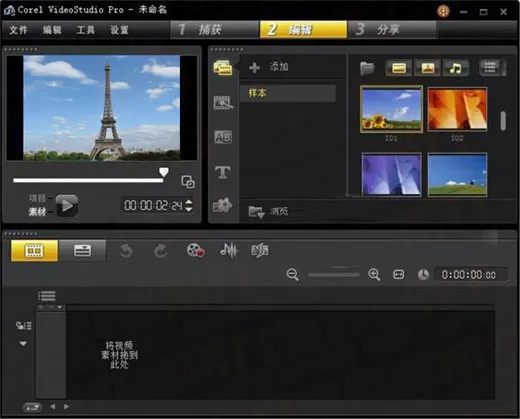Click the library vertical scrollbar
Screen dimensions: 520x419
pos(503,121)
